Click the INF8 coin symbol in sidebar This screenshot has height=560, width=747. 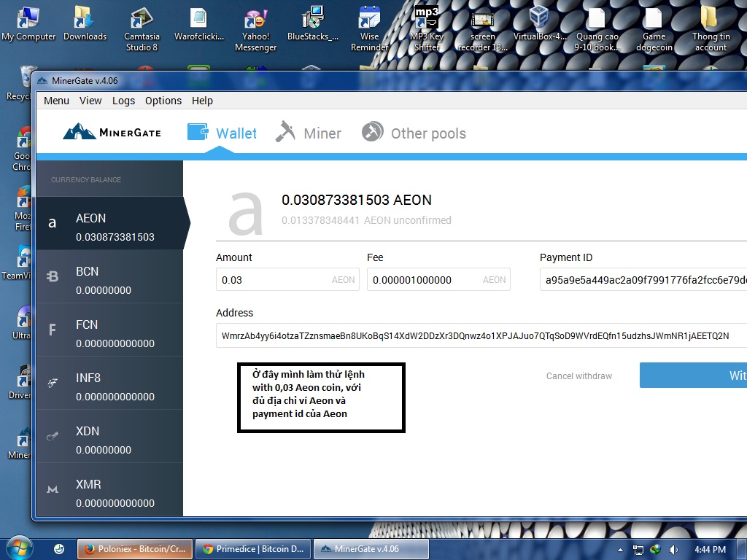[x=53, y=382]
